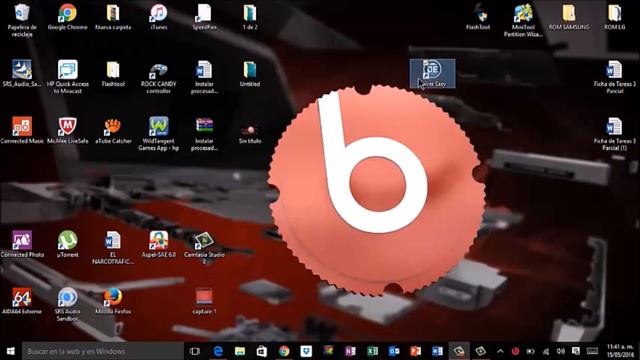Select the Nueva carpeta folder
640x360 pixels.
[113, 16]
